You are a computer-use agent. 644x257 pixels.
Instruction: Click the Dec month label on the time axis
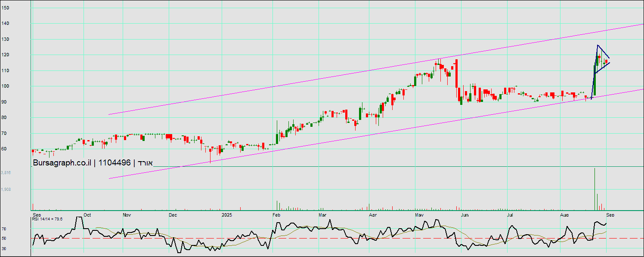[173, 214]
